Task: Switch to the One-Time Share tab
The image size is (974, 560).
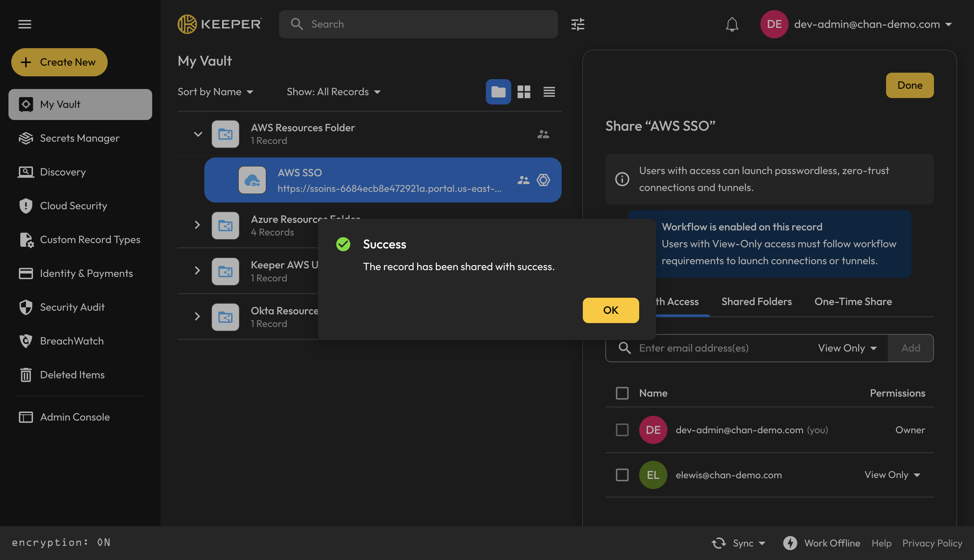Action: click(853, 301)
